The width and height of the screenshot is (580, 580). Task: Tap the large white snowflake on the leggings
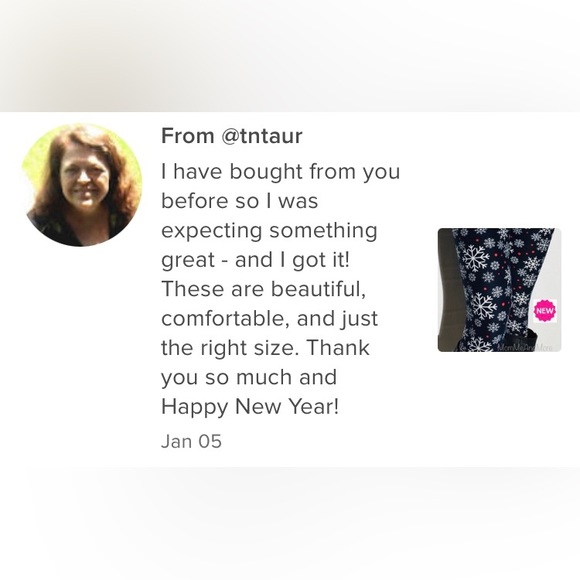click(474, 258)
